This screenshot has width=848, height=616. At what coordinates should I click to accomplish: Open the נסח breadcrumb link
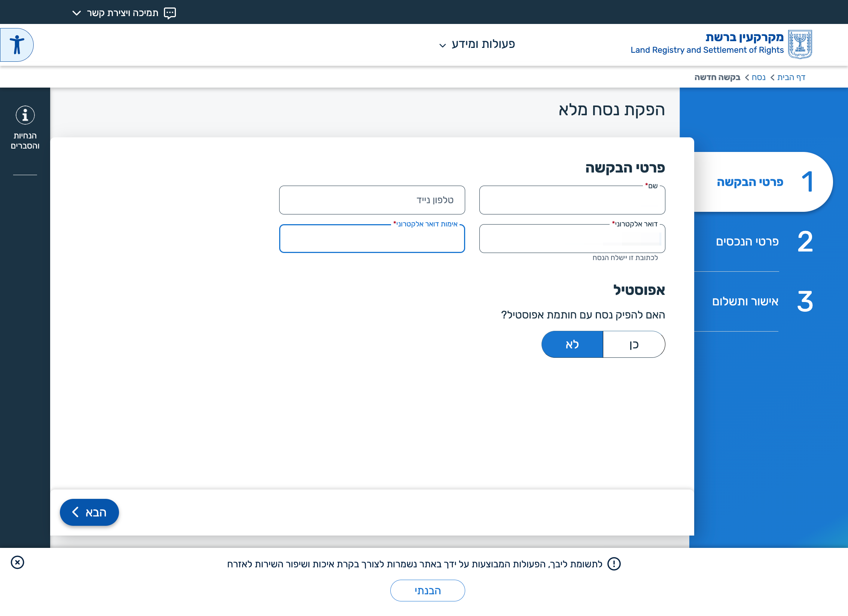click(x=759, y=77)
